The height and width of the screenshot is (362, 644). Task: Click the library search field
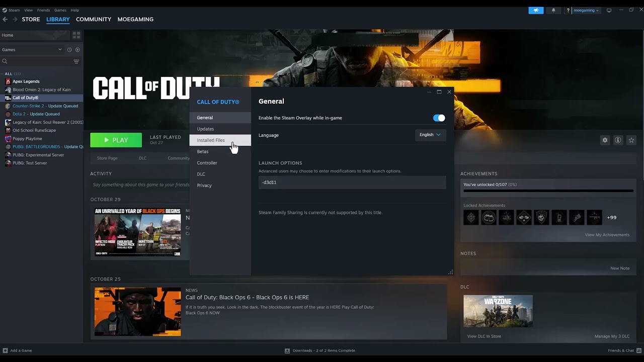tap(37, 61)
